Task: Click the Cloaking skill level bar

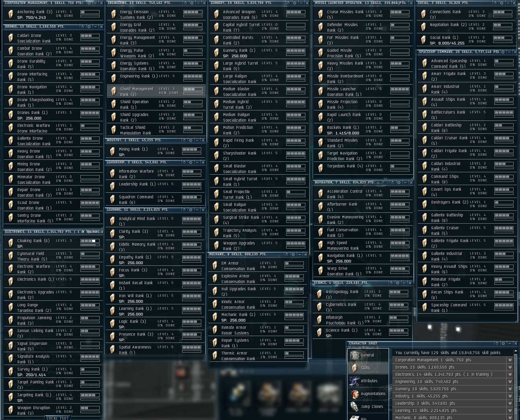Action: pyautogui.click(x=90, y=241)
